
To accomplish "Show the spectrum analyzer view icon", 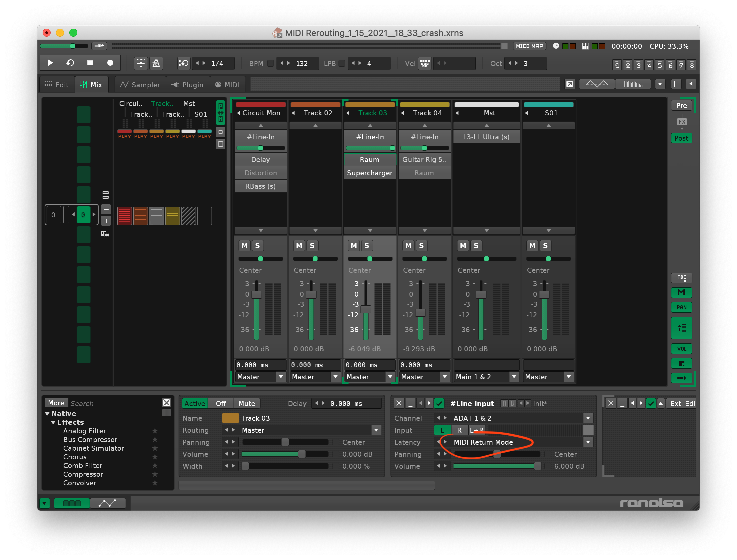I will pos(633,84).
